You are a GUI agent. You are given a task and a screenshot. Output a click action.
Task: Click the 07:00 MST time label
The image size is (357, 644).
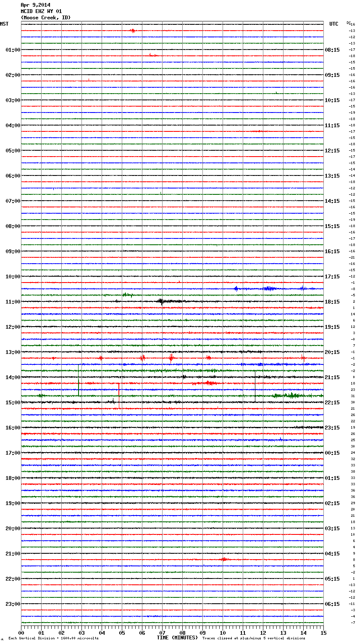(x=13, y=201)
